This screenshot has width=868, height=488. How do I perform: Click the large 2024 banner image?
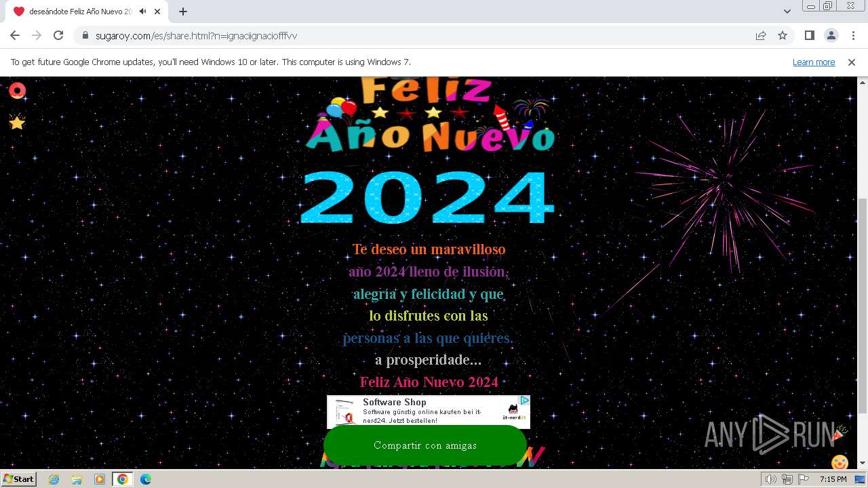(427, 198)
